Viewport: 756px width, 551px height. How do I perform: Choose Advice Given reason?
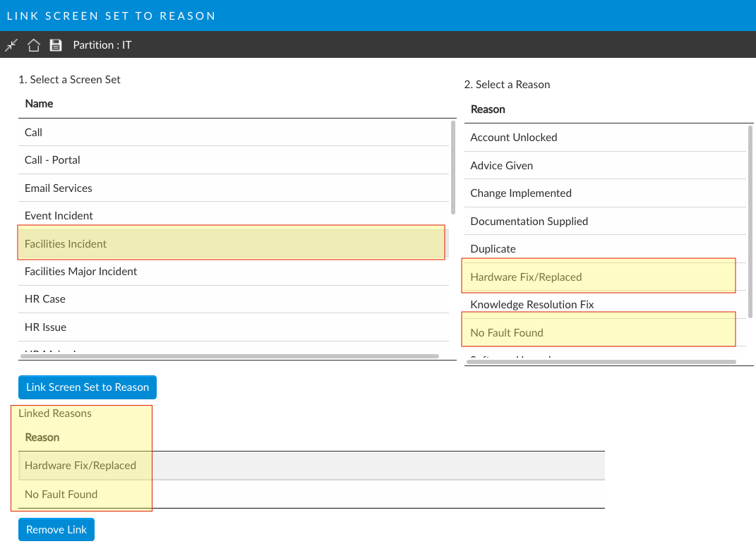pyautogui.click(x=501, y=166)
